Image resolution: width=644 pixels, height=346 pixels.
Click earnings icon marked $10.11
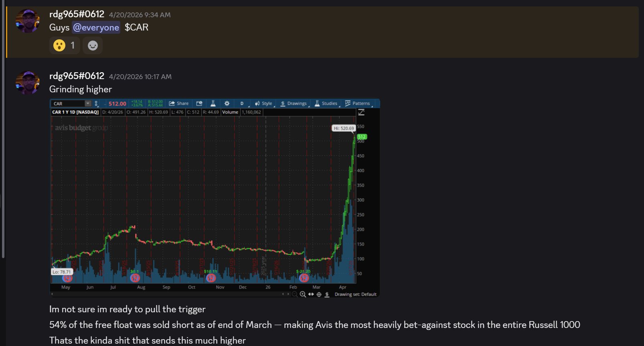[x=211, y=277]
